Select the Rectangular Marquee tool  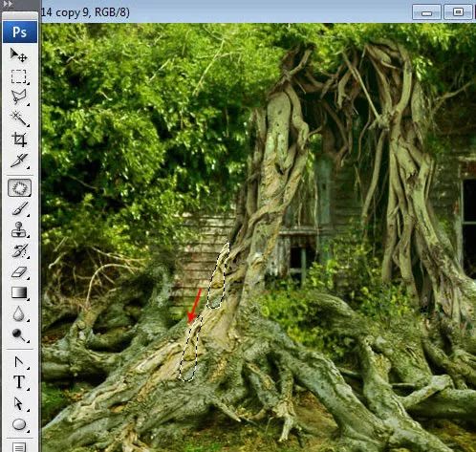(19, 76)
